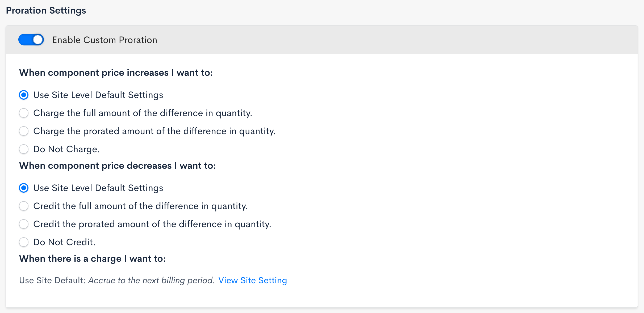
Task: Select Use Site Level Default radio under price decreases
Action: pyautogui.click(x=24, y=188)
